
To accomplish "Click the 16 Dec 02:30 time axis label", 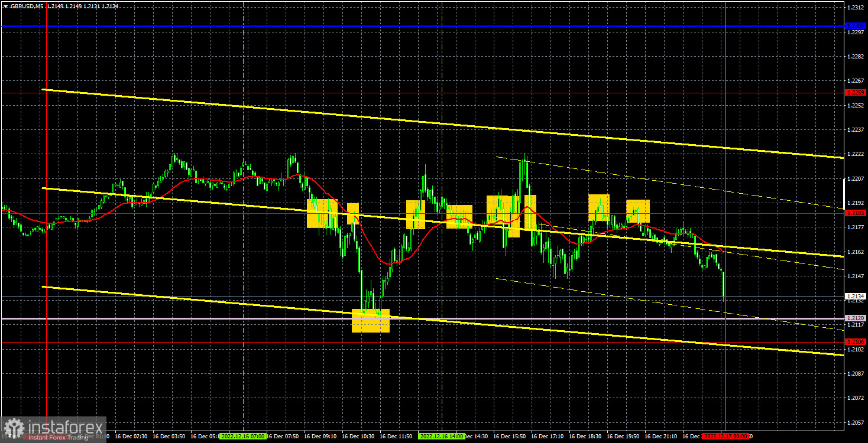I will (x=131, y=437).
